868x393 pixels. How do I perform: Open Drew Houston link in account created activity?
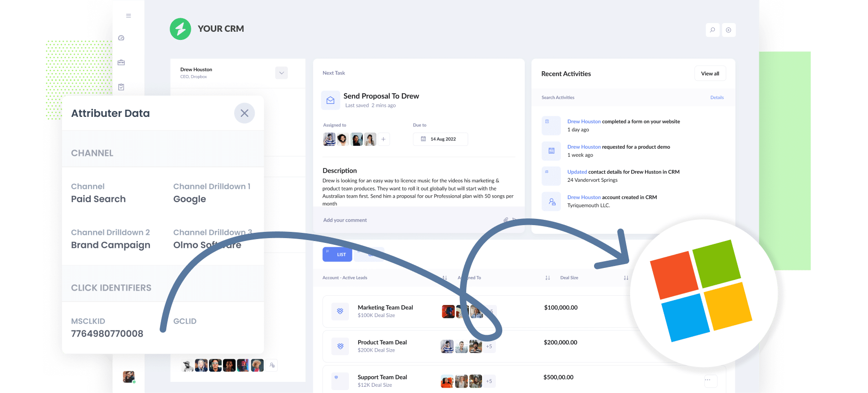coord(584,198)
